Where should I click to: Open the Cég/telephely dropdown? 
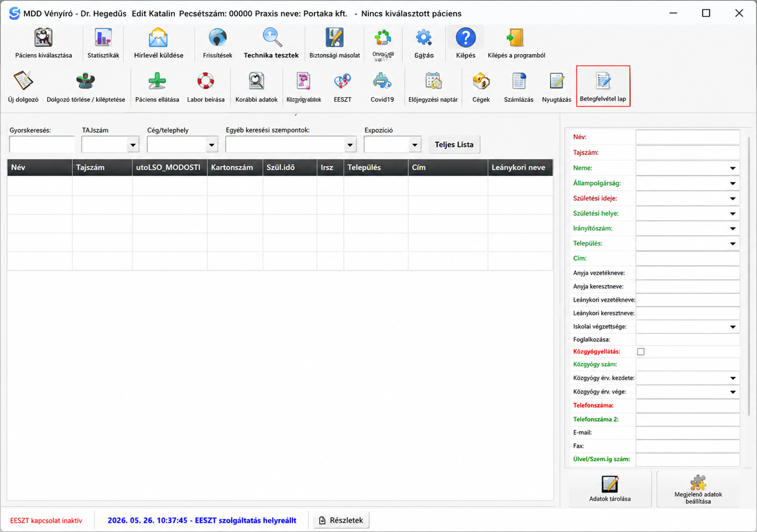pos(212,145)
